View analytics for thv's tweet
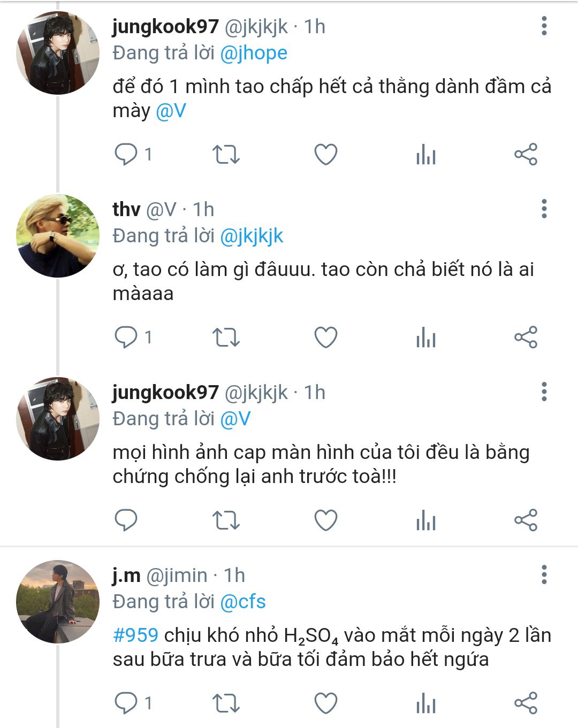This screenshot has height=728, width=578. tap(426, 338)
